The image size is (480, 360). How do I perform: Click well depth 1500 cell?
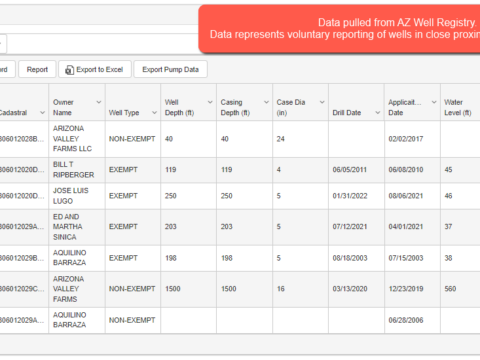(x=188, y=289)
